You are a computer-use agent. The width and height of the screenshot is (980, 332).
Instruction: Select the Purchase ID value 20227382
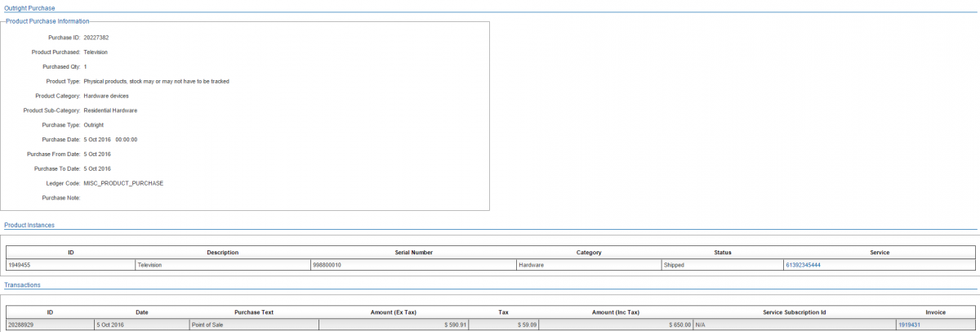click(x=96, y=38)
